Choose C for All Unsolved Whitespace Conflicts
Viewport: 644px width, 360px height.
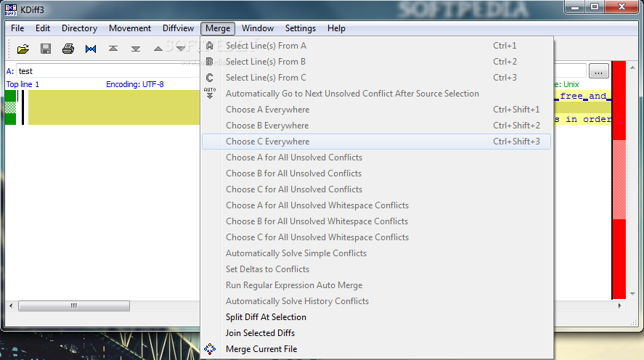(376, 237)
